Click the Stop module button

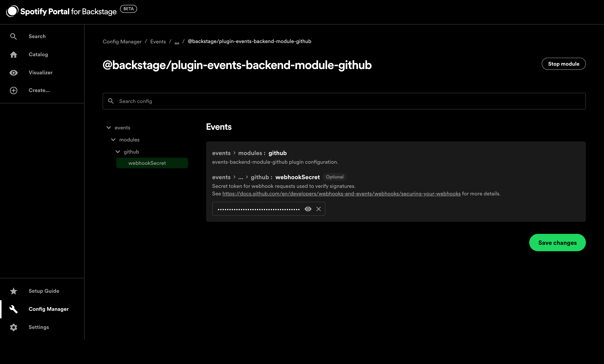tap(564, 64)
